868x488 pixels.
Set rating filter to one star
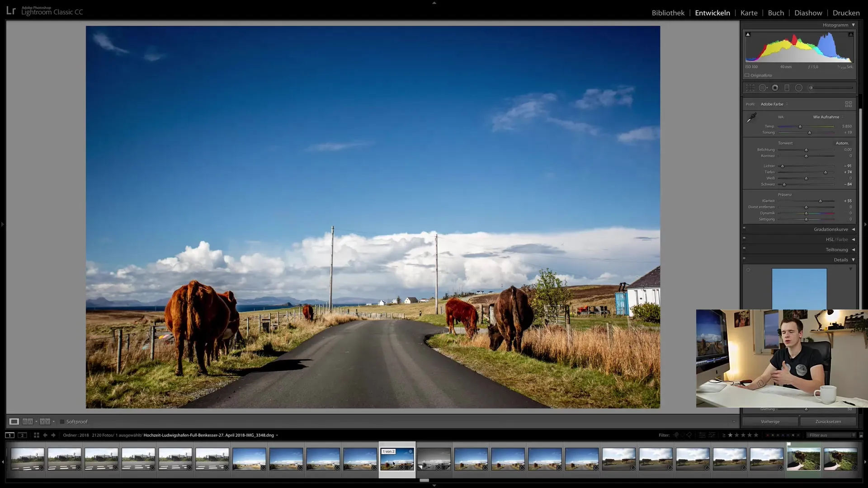click(730, 435)
